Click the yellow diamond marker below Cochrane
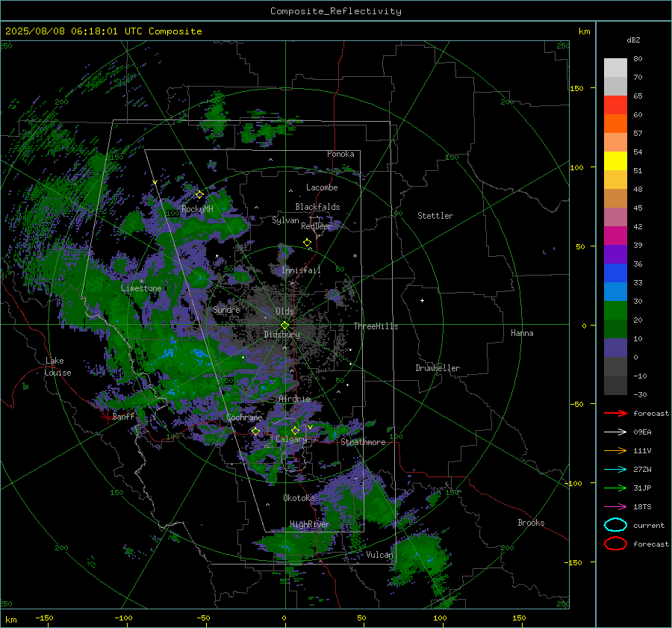 tap(255, 432)
